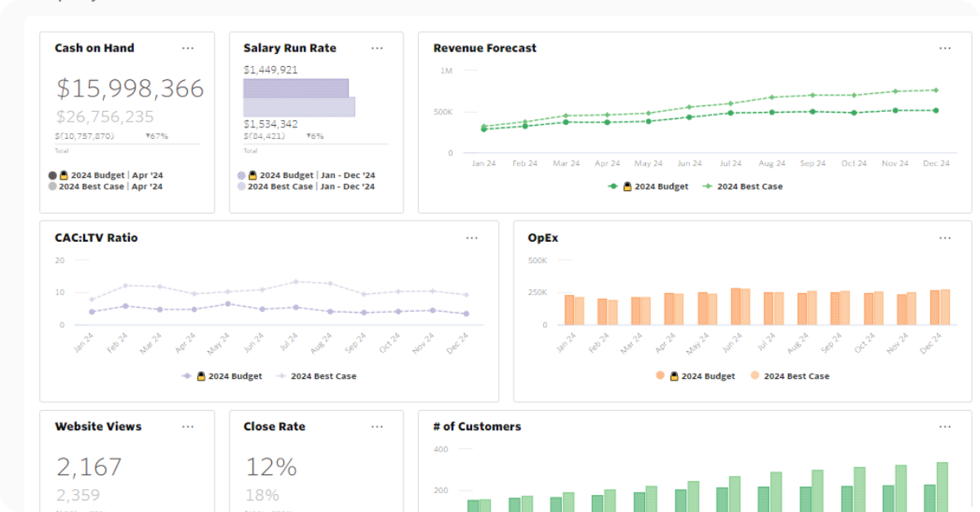The image size is (980, 512).
Task: Click the # of Customers ellipsis menu
Action: [944, 426]
